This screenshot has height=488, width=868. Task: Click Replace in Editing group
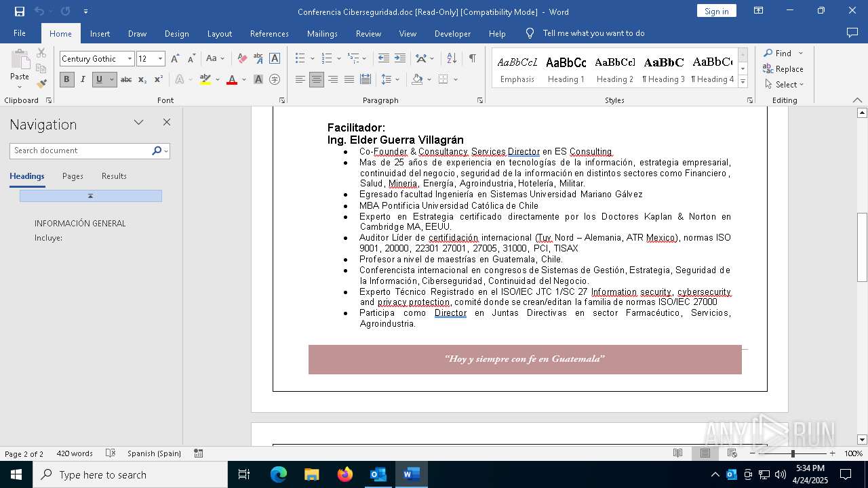[783, 69]
